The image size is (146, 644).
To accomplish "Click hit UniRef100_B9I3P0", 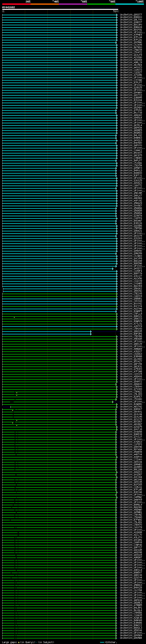I will tap(131, 25).
